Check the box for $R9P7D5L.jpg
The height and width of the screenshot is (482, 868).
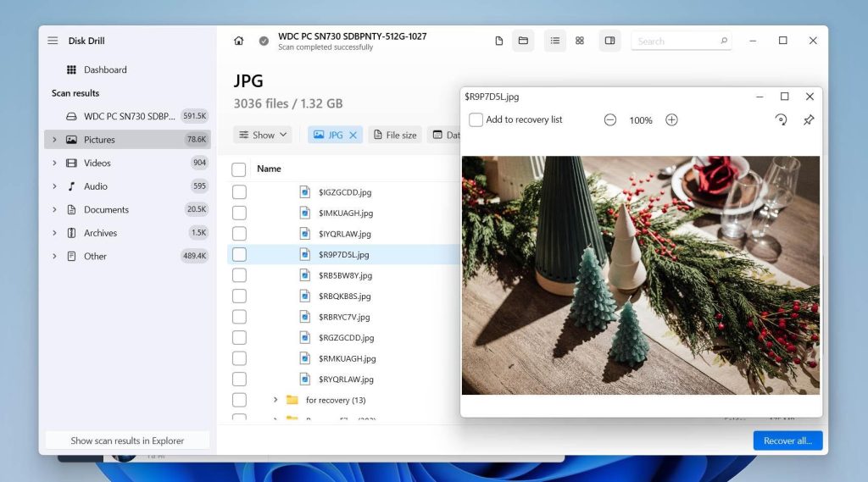pos(239,255)
